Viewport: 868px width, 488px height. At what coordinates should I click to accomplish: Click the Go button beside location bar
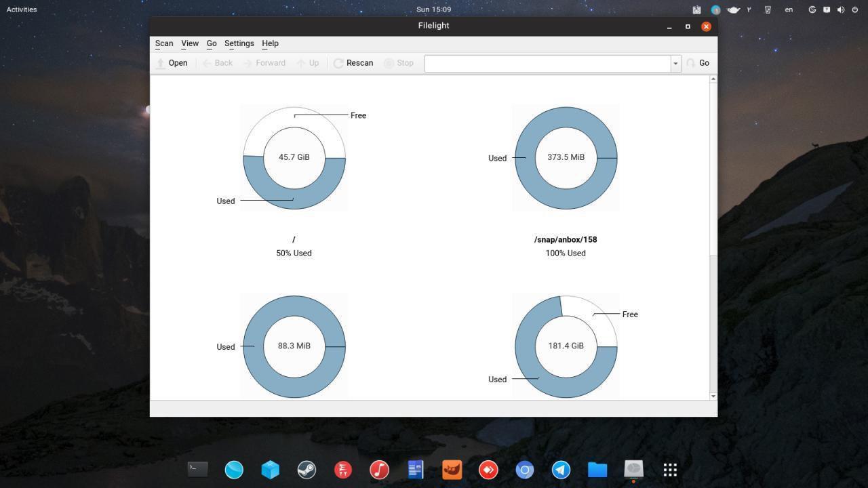[698, 63]
